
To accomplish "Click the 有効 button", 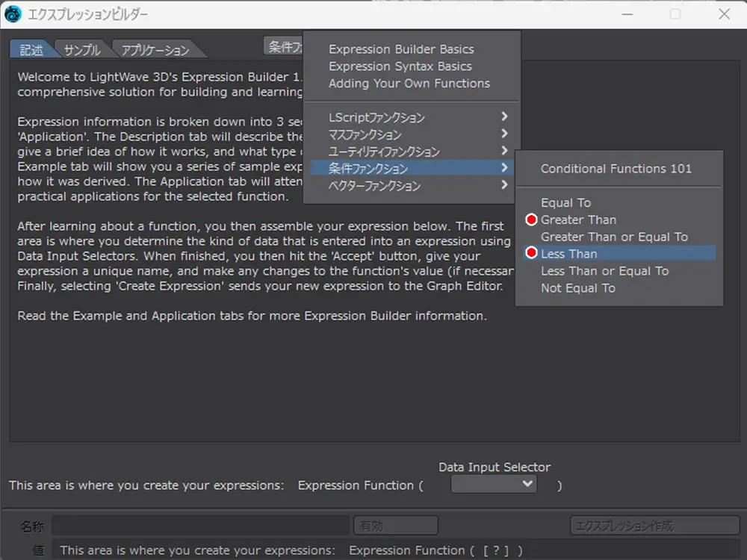I will point(395,526).
